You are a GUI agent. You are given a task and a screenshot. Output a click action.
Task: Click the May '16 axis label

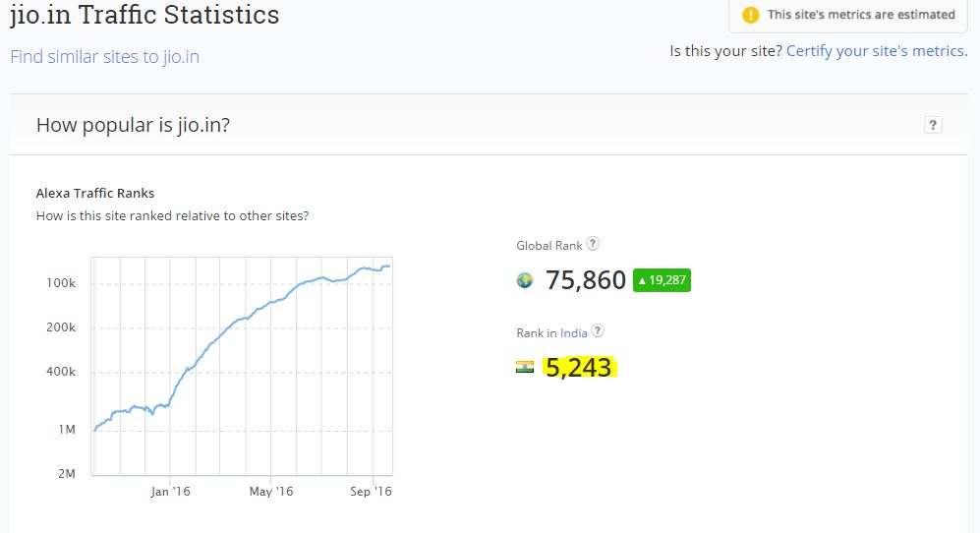(x=270, y=491)
